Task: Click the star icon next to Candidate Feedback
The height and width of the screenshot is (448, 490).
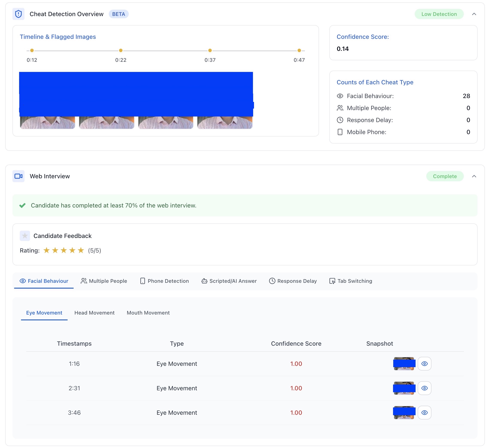Action: coord(25,236)
